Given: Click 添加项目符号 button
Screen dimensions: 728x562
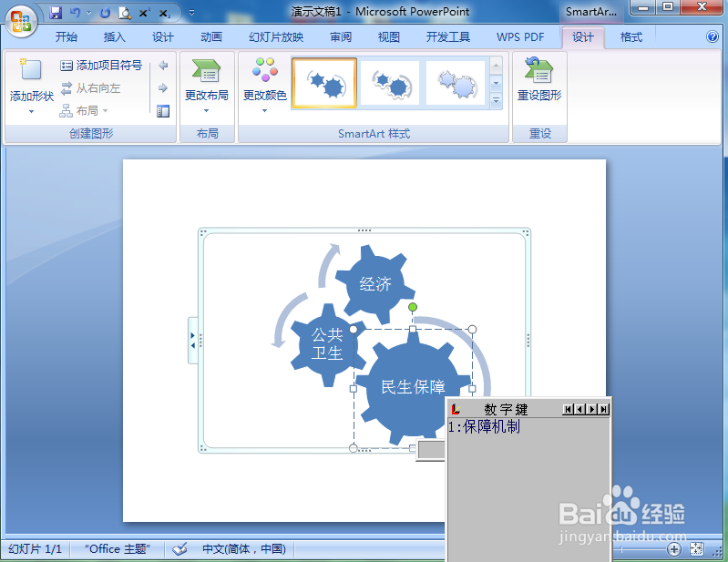Looking at the screenshot, I should click(x=101, y=66).
